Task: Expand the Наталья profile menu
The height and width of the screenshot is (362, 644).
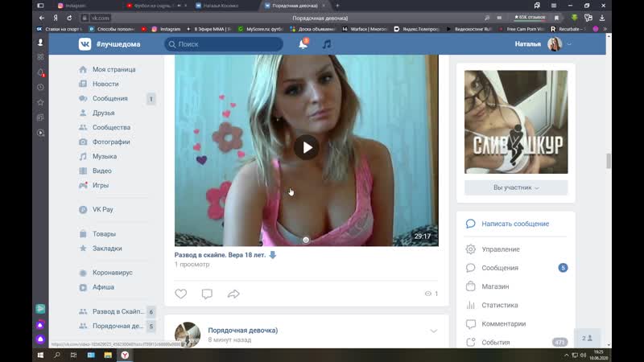Action: (543, 44)
